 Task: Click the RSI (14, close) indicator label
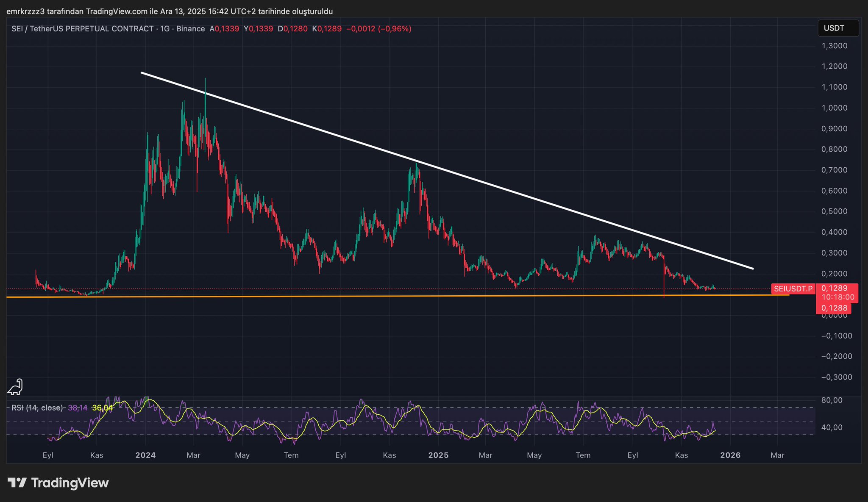(37, 408)
